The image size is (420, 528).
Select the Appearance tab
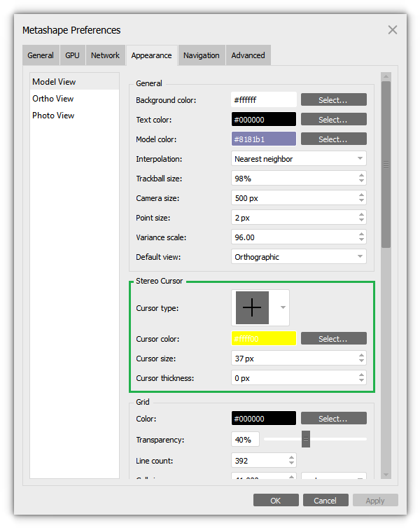(151, 55)
